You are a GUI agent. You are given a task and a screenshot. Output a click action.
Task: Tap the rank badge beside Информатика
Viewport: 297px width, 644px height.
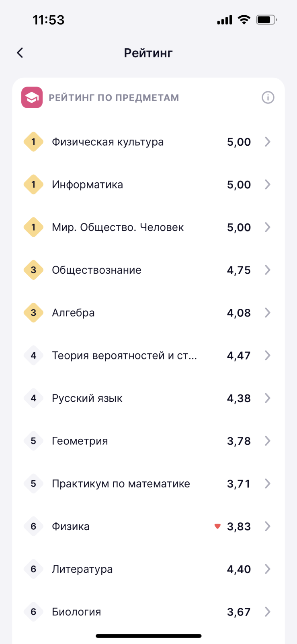33,184
